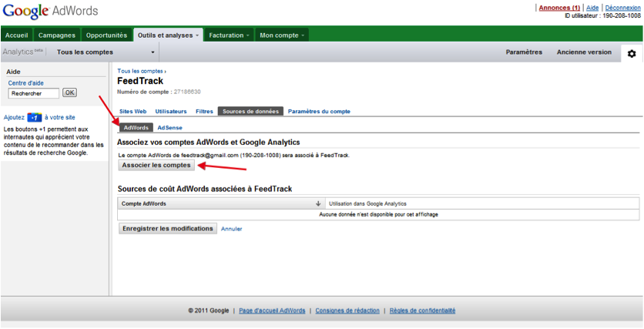Image resolution: width=644 pixels, height=329 pixels.
Task: Expand Outils et analyses menu
Action: pos(169,35)
